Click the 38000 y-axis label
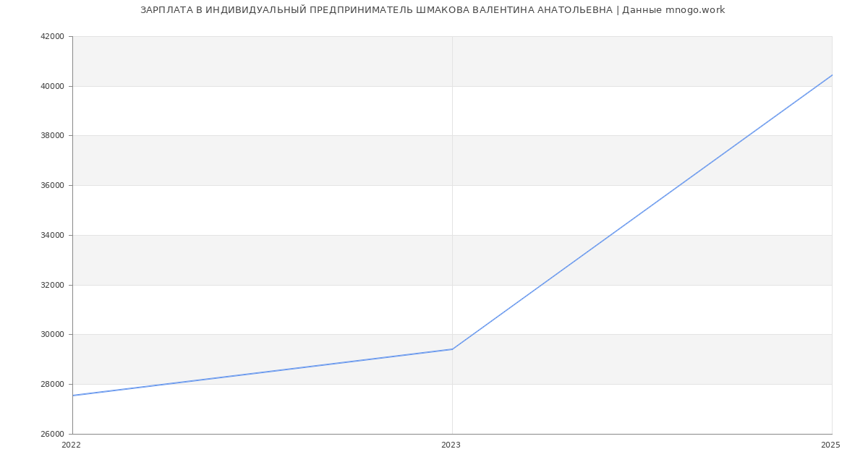The image size is (868, 470). tap(52, 136)
